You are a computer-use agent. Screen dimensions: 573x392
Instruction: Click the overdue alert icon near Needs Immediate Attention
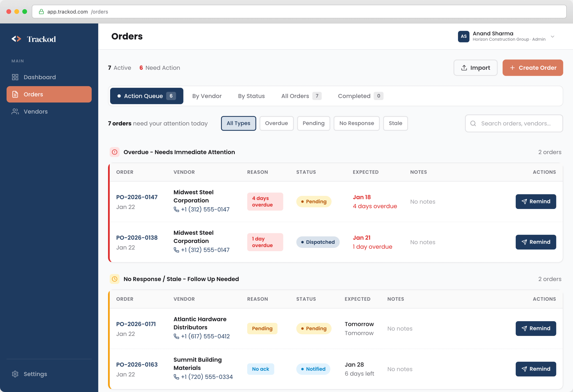coord(114,152)
